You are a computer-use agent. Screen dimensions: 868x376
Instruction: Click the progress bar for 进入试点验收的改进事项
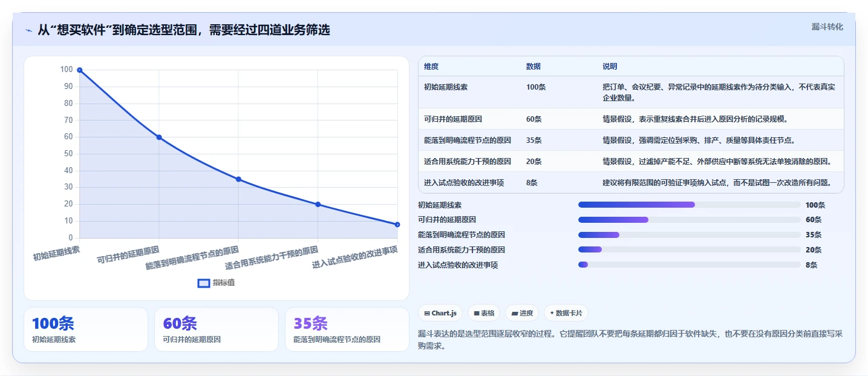pyautogui.click(x=690, y=265)
